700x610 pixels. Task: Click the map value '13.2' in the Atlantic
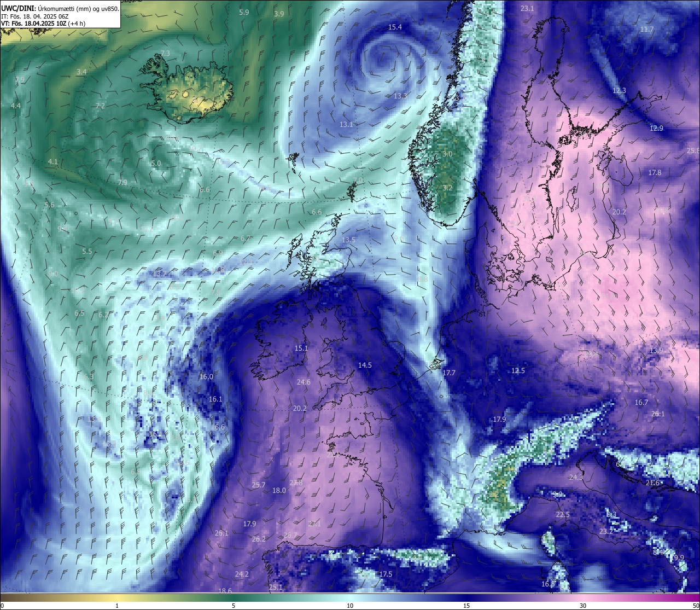click(x=160, y=274)
